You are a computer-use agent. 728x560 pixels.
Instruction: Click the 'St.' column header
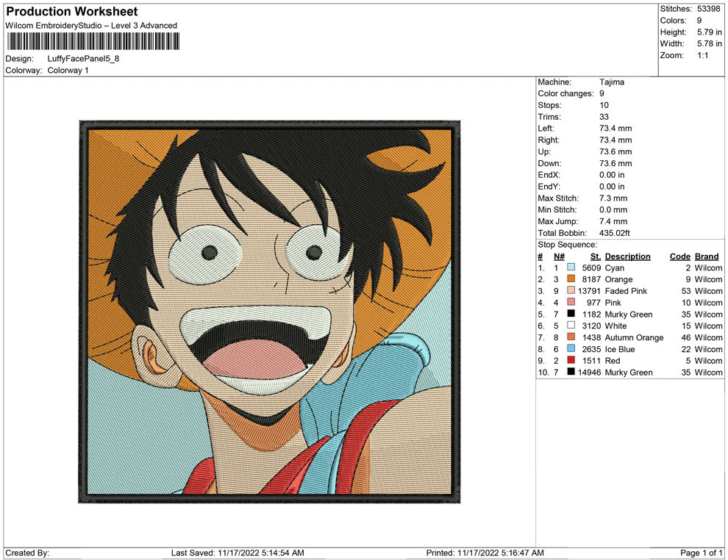(x=596, y=256)
